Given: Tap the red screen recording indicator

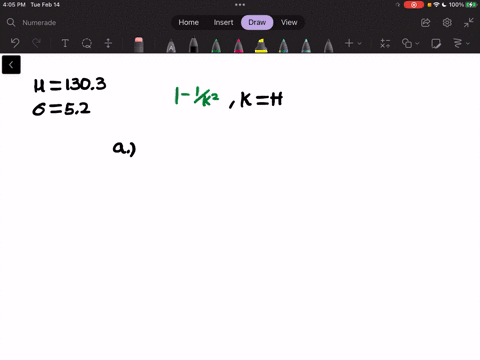Looking at the screenshot, I should tap(414, 5).
